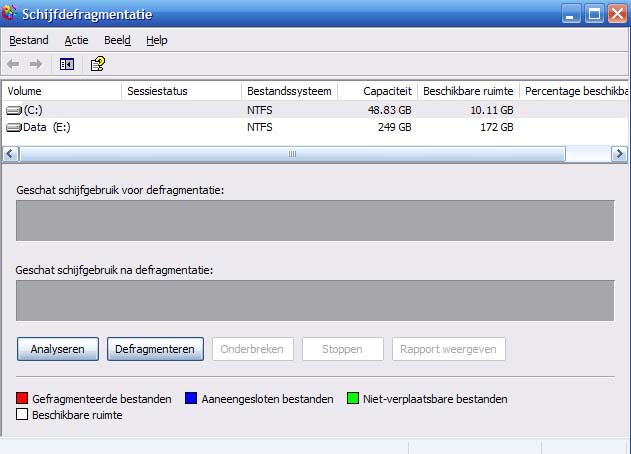Click 172 GB available space cell
Image resolution: width=631 pixels, height=454 pixels.
[x=497, y=128]
